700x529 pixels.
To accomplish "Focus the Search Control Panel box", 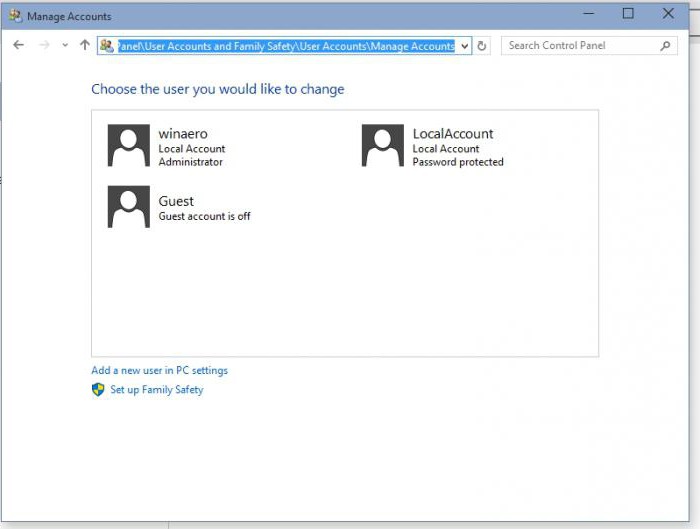I will (x=580, y=45).
